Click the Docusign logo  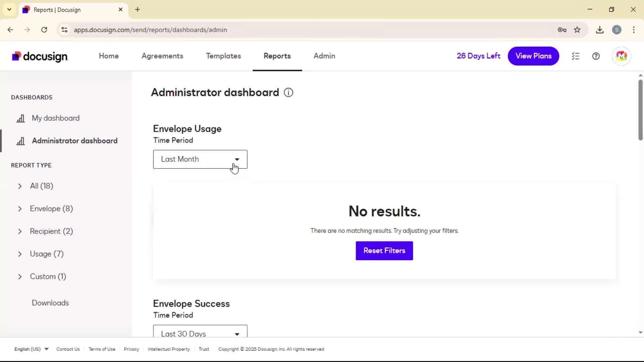click(x=40, y=56)
